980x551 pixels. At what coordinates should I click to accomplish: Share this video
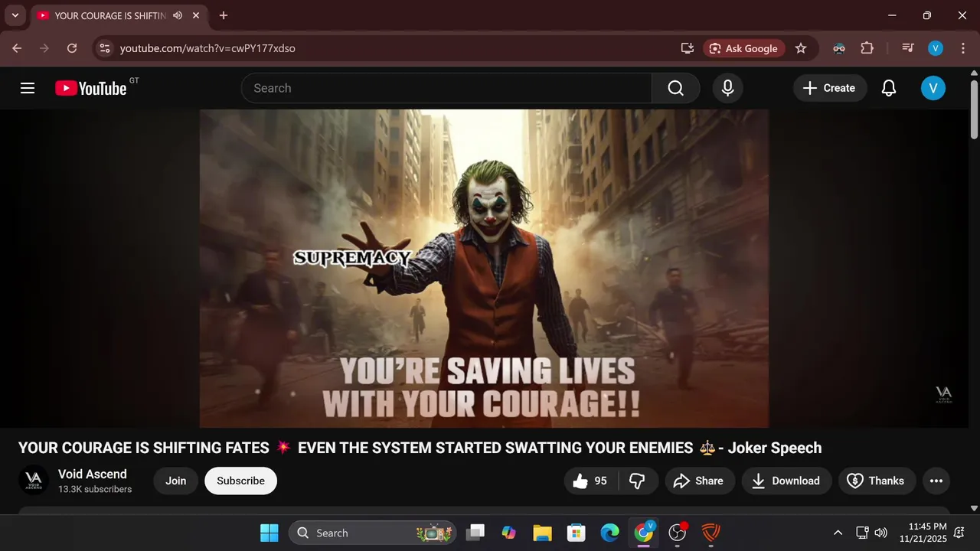point(699,481)
